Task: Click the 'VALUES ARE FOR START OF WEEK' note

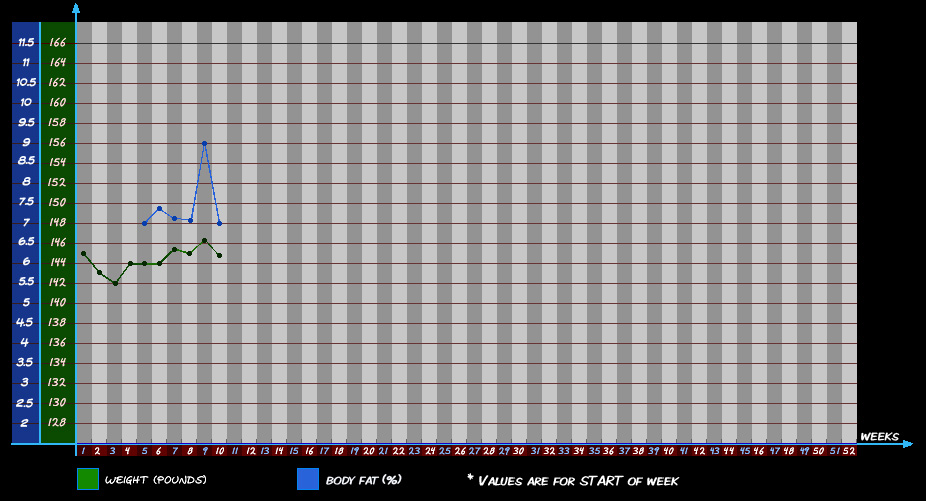Action: coord(573,480)
